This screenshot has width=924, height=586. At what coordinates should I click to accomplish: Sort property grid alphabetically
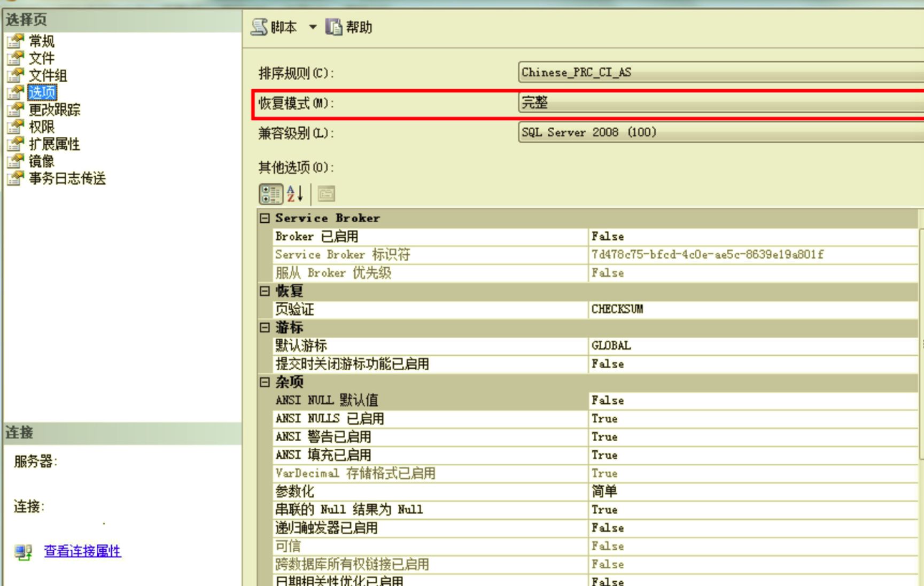295,194
